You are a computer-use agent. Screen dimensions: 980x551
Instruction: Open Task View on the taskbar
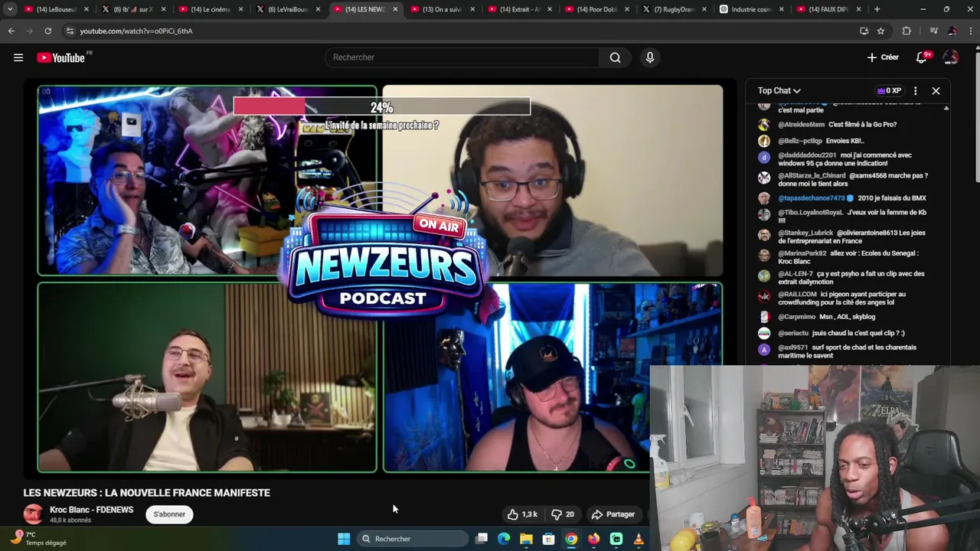(482, 539)
